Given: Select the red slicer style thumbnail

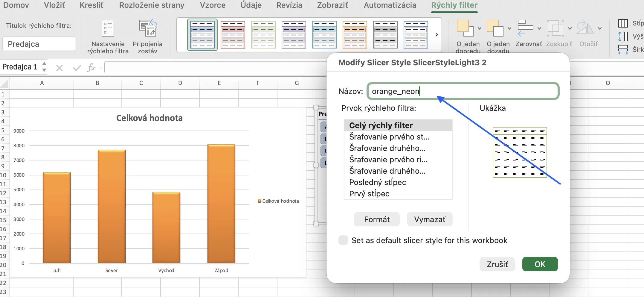Looking at the screenshot, I should (x=233, y=35).
